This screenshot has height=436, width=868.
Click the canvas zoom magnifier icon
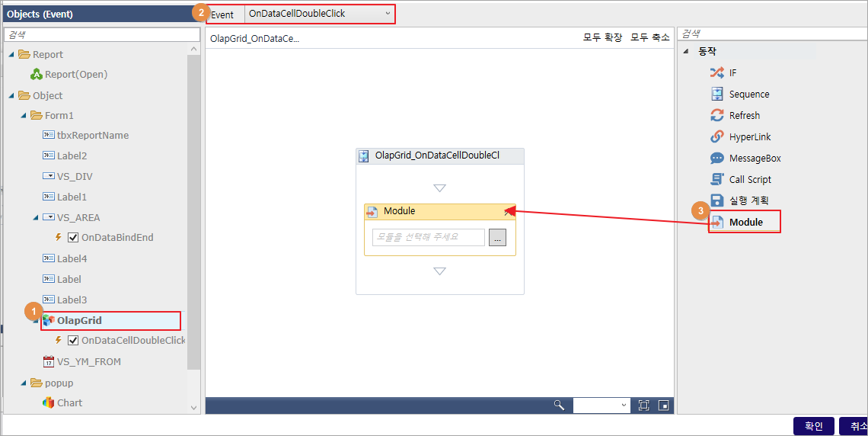(559, 405)
